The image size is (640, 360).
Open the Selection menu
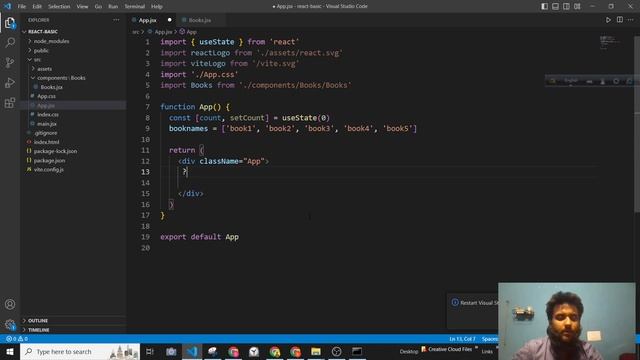click(59, 6)
